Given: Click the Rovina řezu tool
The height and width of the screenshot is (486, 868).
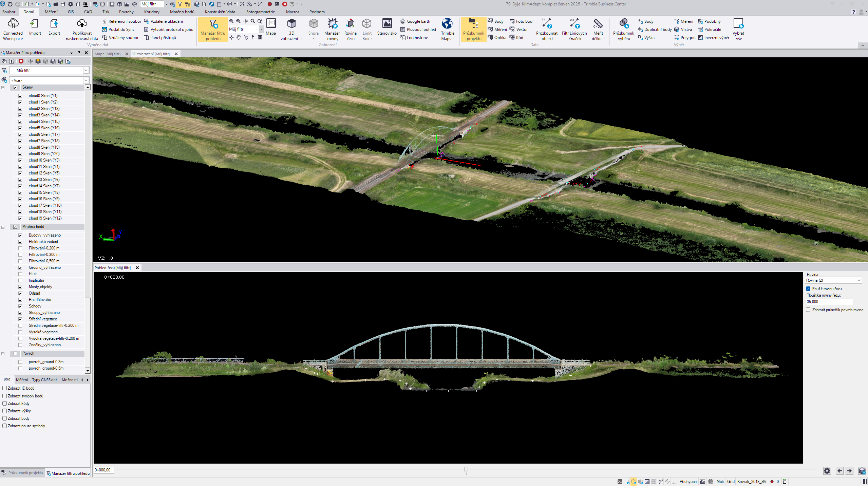Looking at the screenshot, I should pyautogui.click(x=351, y=30).
